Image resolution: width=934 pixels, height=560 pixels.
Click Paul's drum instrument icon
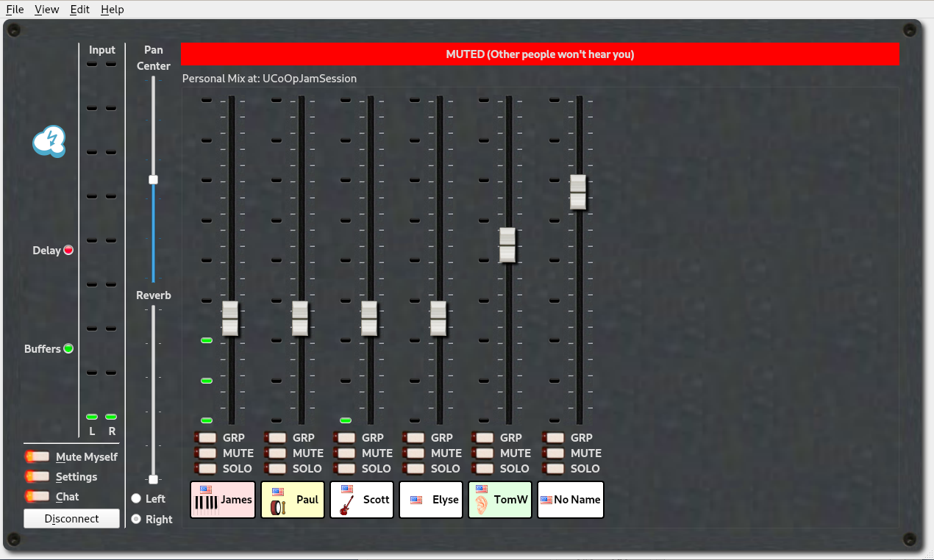(277, 506)
